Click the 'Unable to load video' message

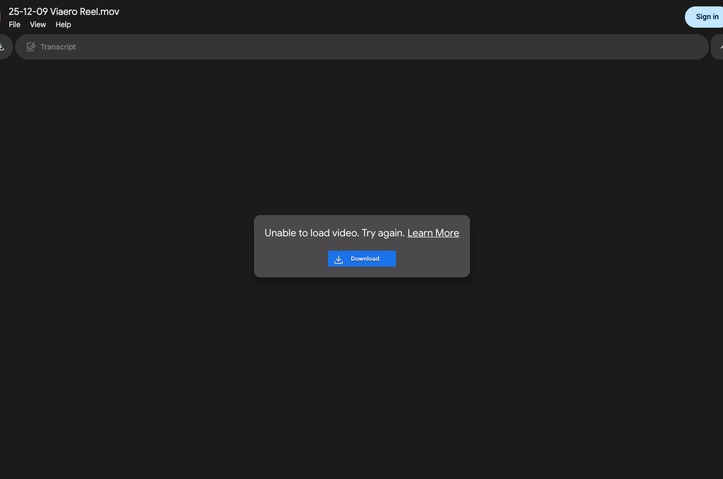pyautogui.click(x=335, y=233)
